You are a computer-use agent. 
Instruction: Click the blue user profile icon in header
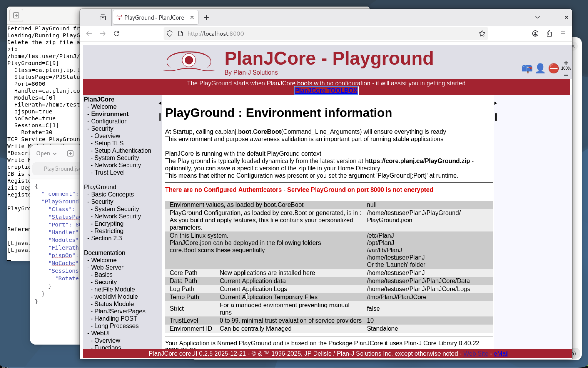540,68
